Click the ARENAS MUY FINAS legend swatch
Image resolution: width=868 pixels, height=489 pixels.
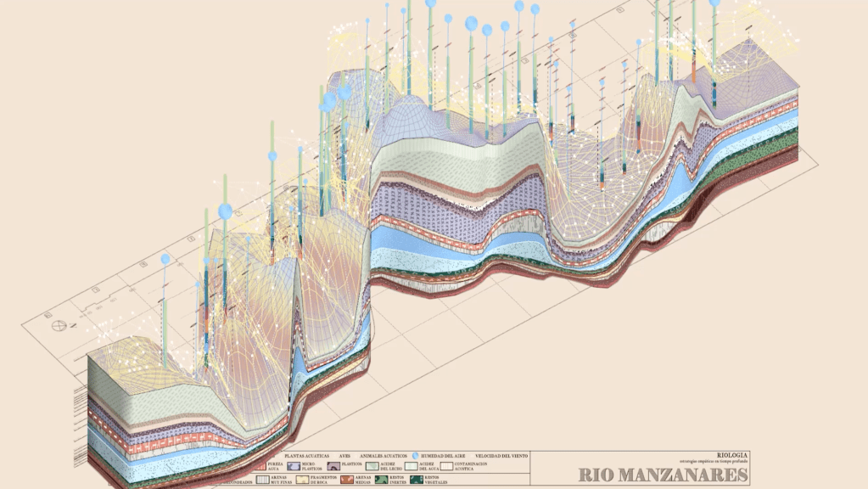click(x=262, y=480)
